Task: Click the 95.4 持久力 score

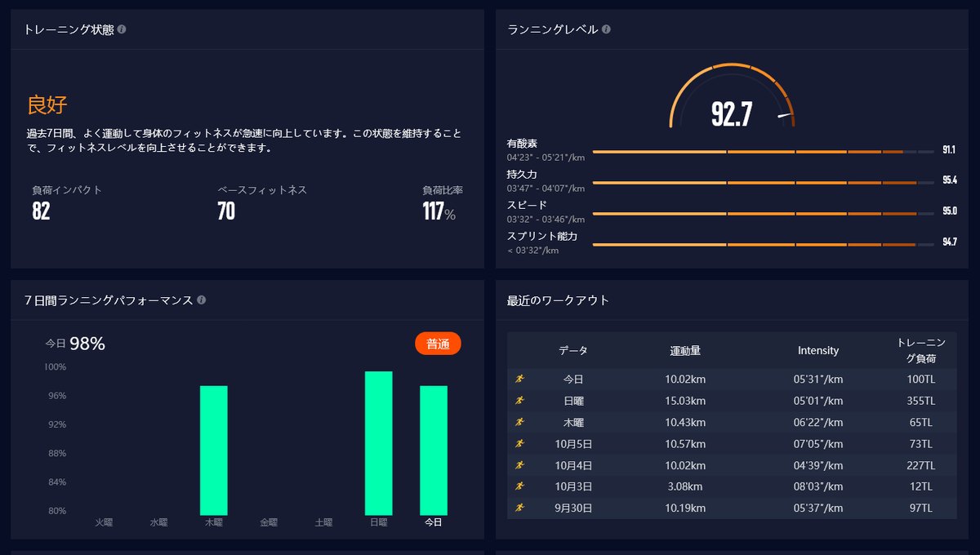Action: point(949,180)
